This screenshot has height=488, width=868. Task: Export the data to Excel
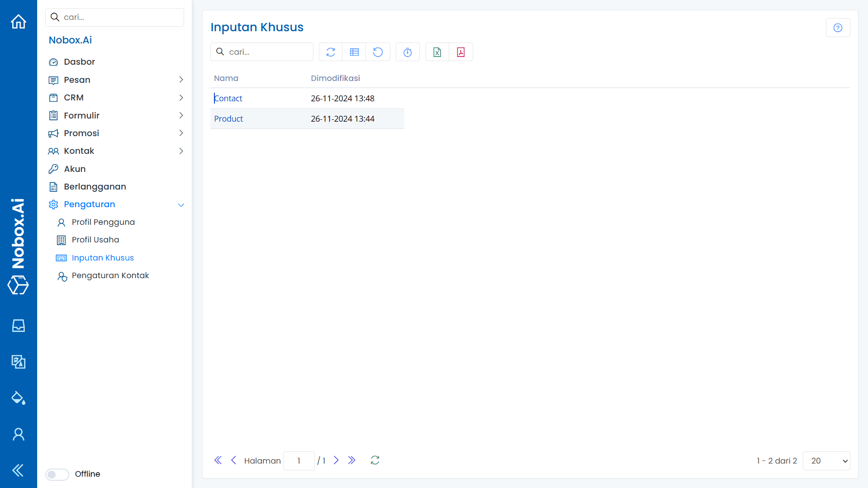[x=437, y=52]
